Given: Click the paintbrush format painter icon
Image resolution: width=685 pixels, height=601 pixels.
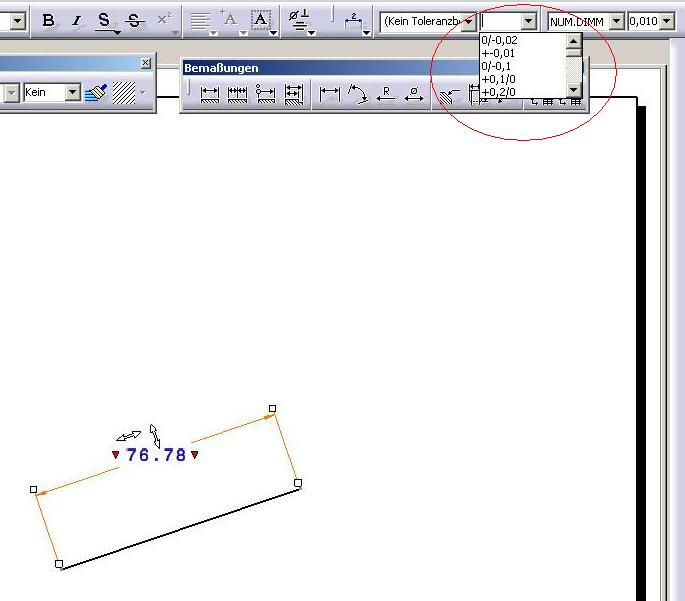Looking at the screenshot, I should click(x=96, y=93).
